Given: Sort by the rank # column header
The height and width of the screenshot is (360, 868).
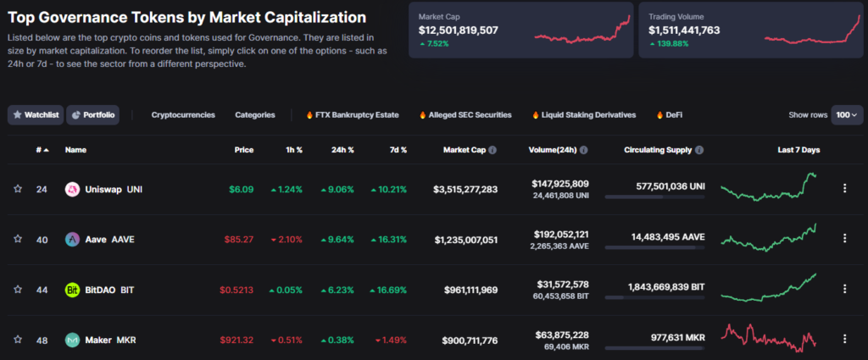Looking at the screenshot, I should (x=42, y=150).
